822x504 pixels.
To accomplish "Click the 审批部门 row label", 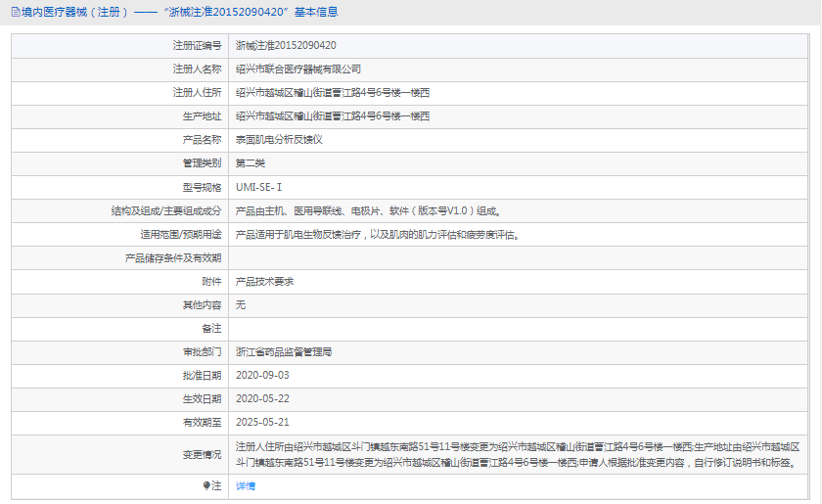I will point(202,352).
